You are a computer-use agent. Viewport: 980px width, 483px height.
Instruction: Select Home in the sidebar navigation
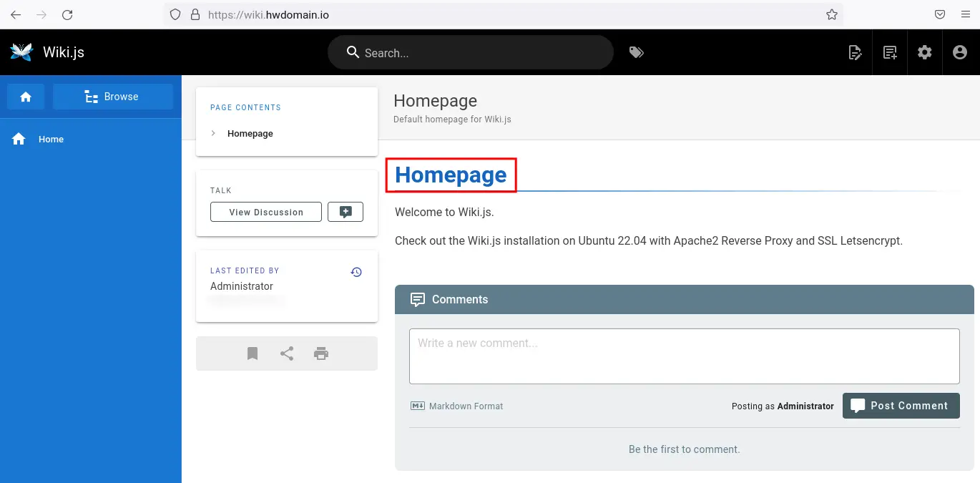(91, 139)
